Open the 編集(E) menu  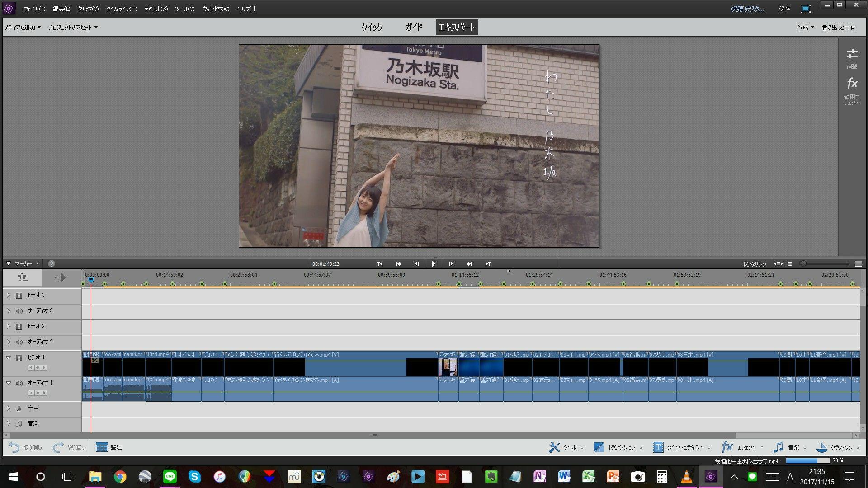click(61, 9)
